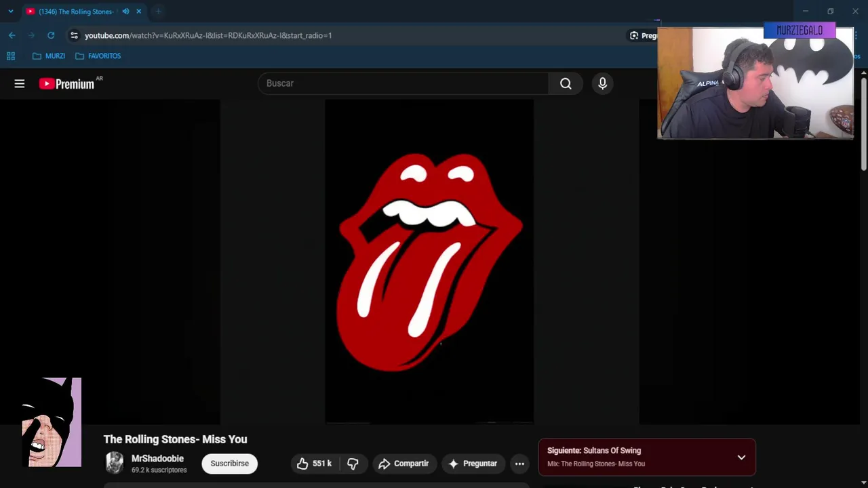
Task: Expand the Siguiente playlist panel chevron
Action: pyautogui.click(x=741, y=457)
